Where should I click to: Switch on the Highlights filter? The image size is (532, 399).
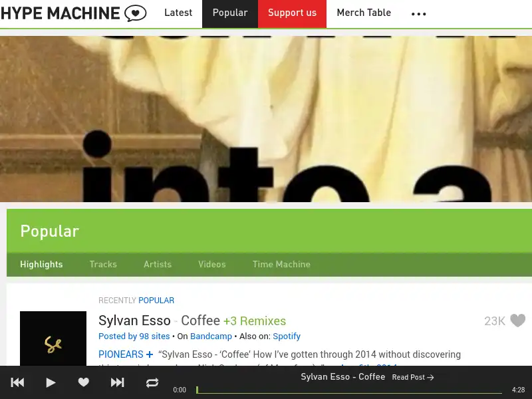coord(41,264)
